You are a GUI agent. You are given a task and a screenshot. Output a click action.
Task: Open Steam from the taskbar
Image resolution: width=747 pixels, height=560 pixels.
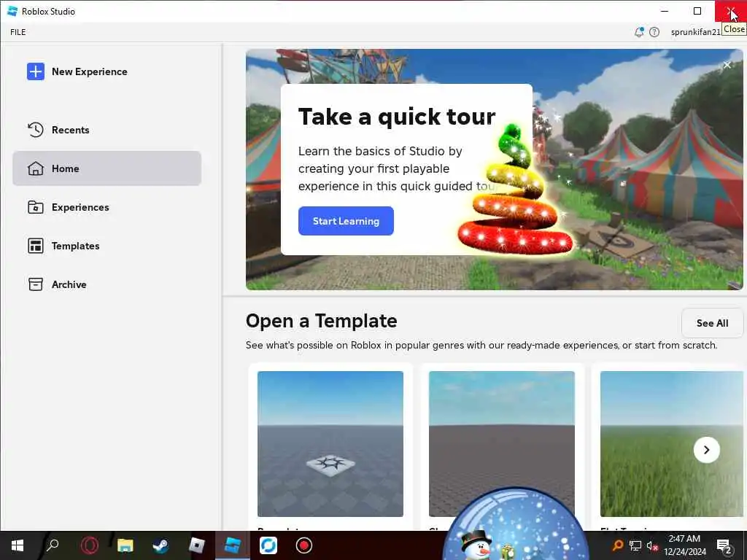tap(160, 545)
